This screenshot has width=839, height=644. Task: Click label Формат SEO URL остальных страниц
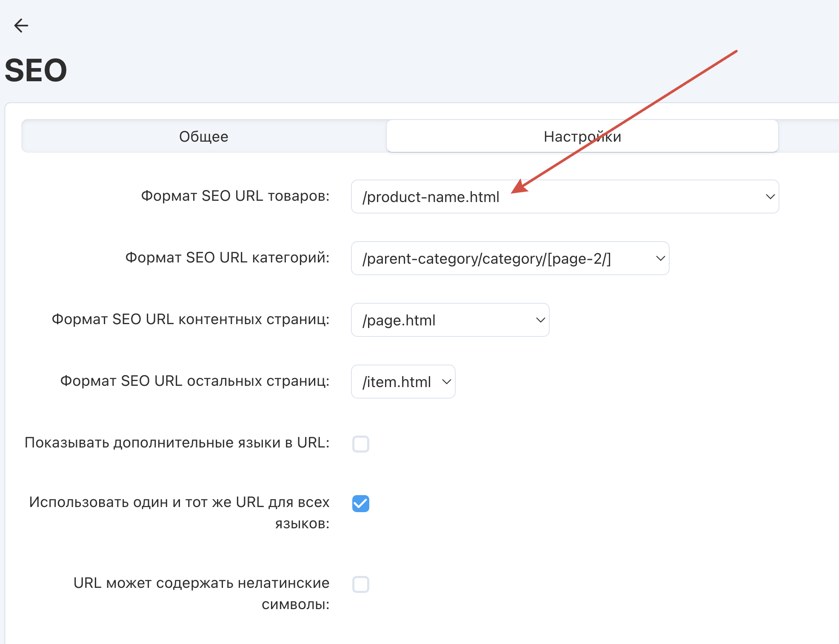coord(194,381)
